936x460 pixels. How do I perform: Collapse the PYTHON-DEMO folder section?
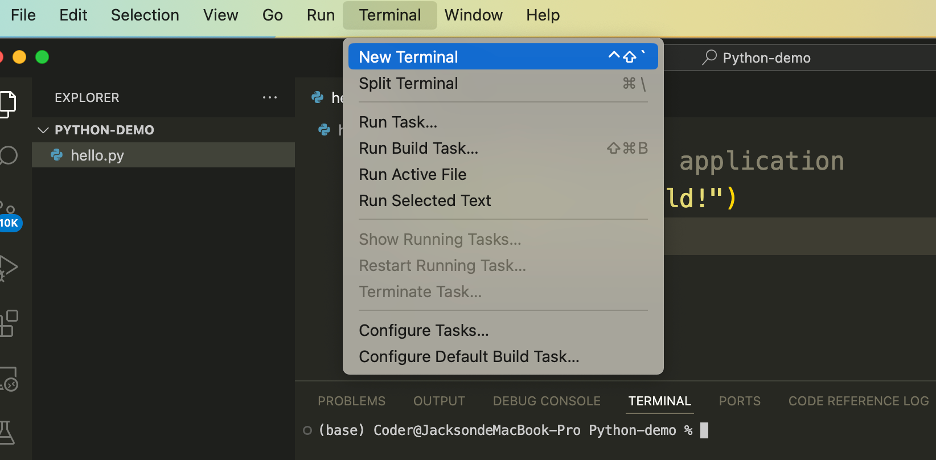tap(43, 130)
